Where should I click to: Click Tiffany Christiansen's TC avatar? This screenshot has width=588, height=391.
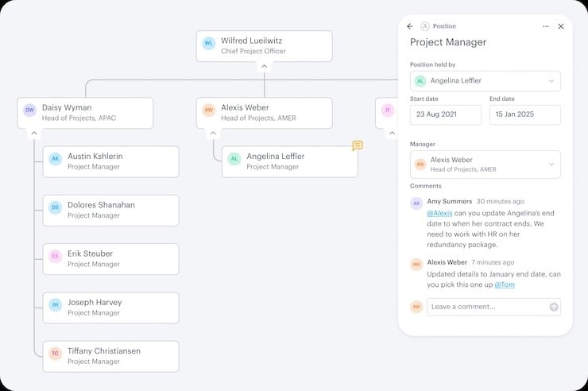click(56, 354)
